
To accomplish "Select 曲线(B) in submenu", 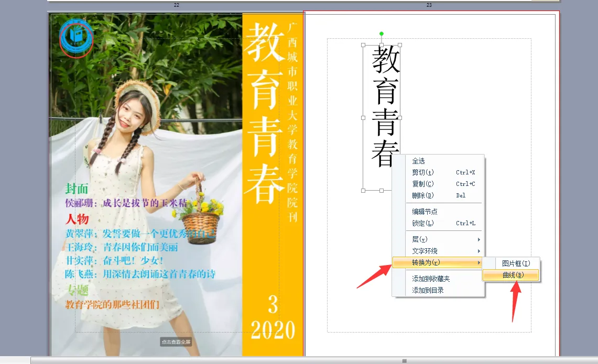I will [x=511, y=275].
